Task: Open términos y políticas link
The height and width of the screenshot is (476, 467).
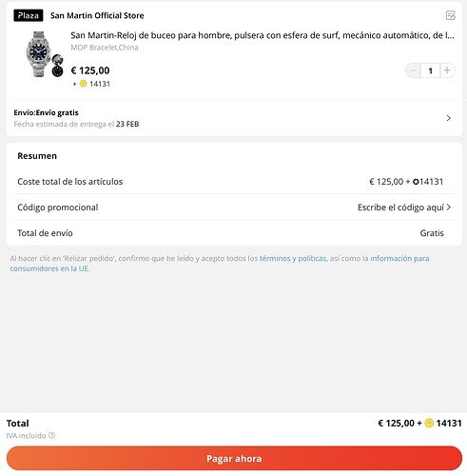Action: (293, 258)
